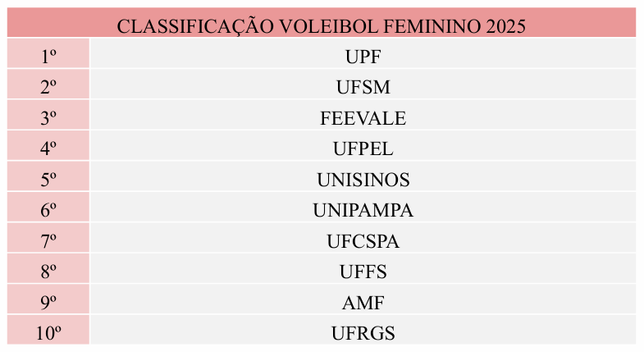
Task: Click the UFPEL team name
Action: click(363, 149)
